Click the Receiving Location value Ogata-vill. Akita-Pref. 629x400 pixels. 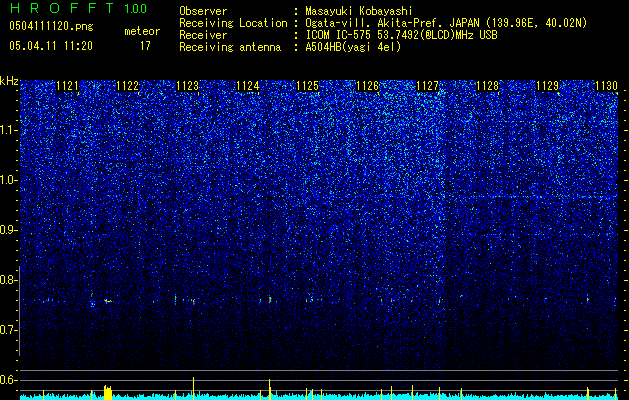(x=446, y=24)
